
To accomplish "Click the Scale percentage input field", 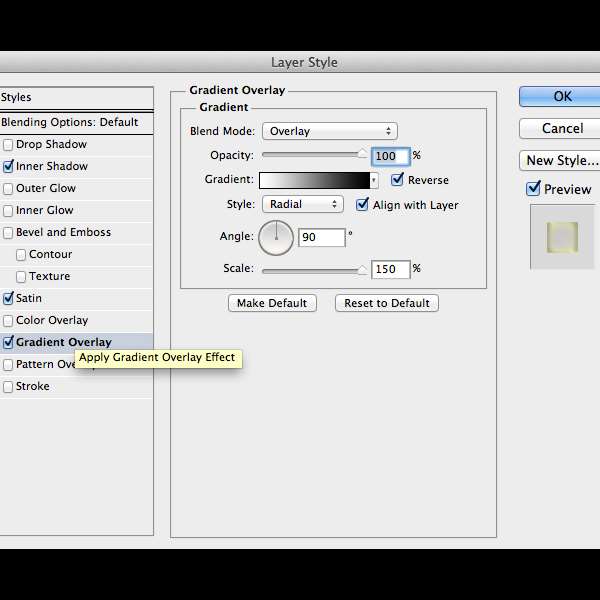I will point(390,269).
